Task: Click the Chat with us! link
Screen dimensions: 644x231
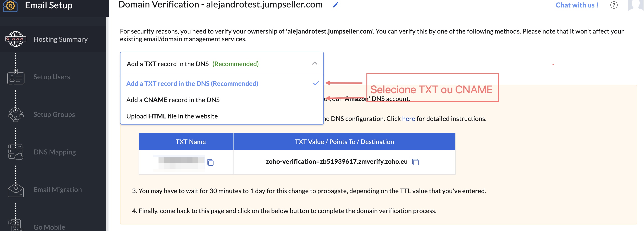Action: tap(577, 5)
